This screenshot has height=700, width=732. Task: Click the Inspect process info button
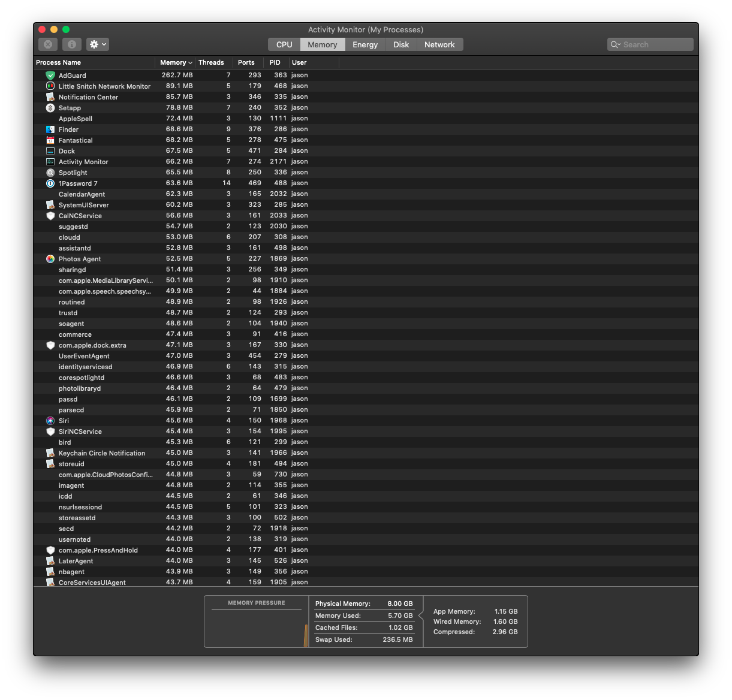pyautogui.click(x=71, y=44)
